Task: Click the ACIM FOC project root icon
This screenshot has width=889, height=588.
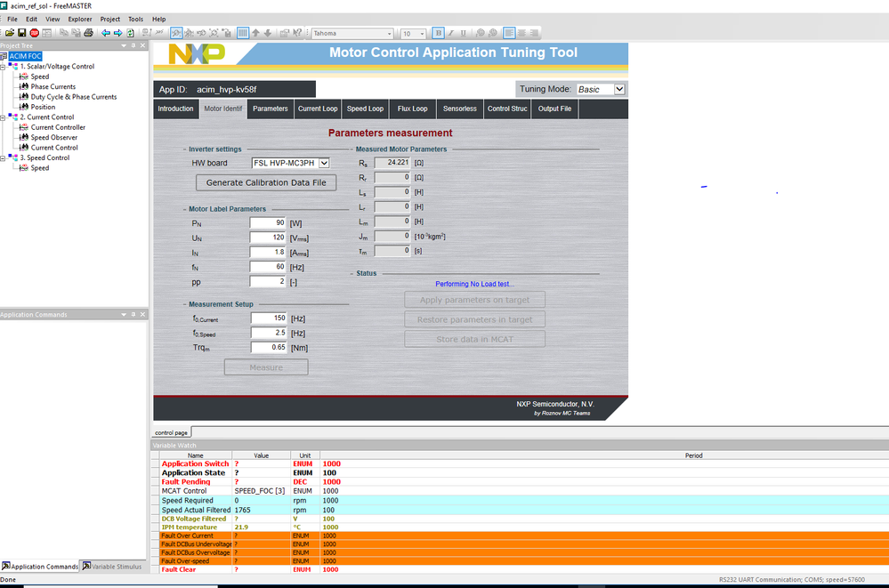Action: pyautogui.click(x=4, y=56)
